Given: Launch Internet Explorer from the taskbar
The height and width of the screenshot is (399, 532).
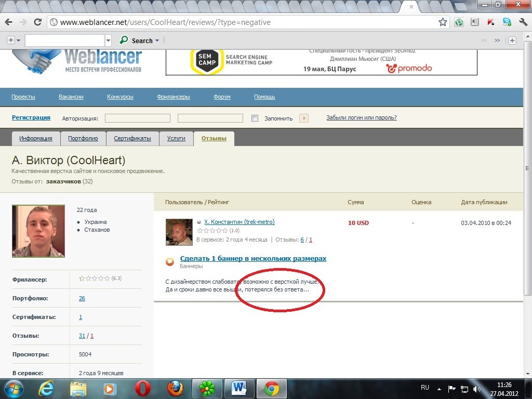Looking at the screenshot, I should coord(46,389).
